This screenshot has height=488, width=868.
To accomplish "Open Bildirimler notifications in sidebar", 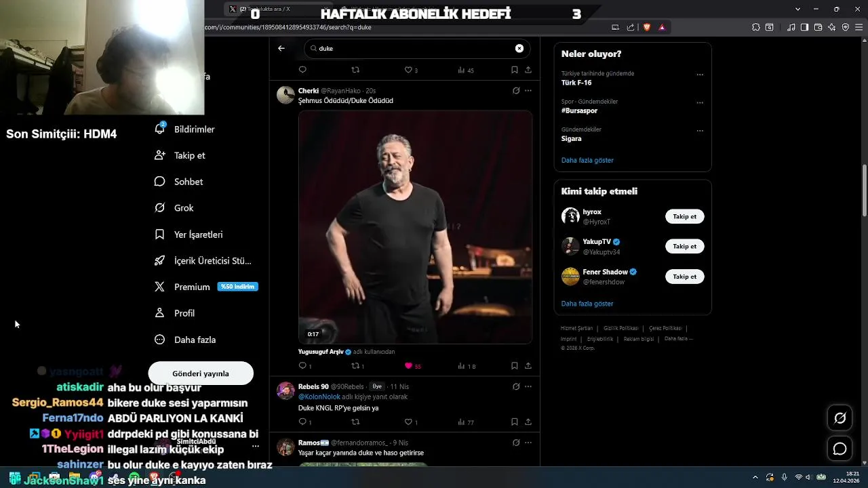I will point(184,129).
